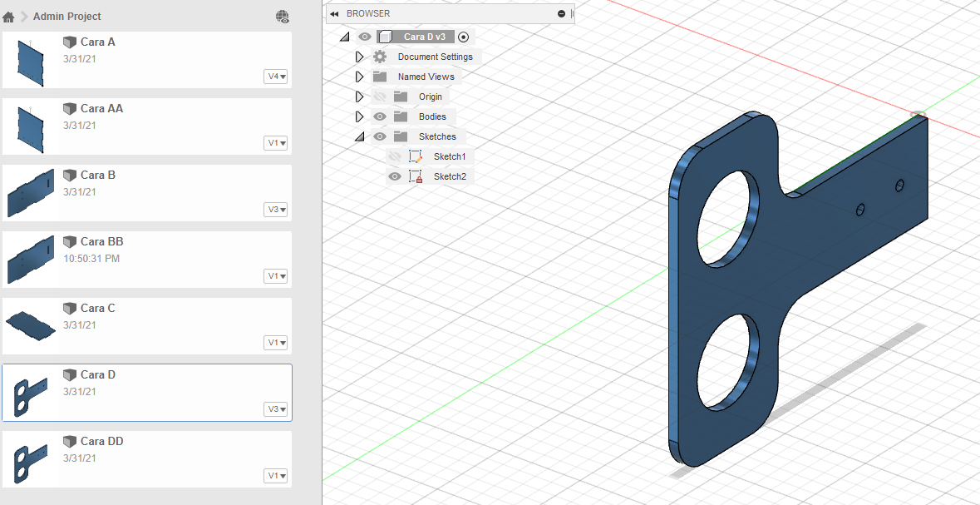Open V3 version dropdown for Cara B

pyautogui.click(x=276, y=210)
